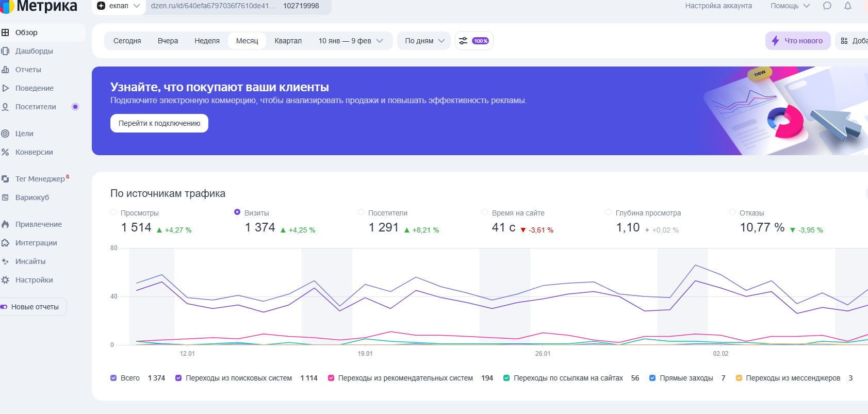Open Отчеты bar chart icon
This screenshot has width=868, height=414.
tap(6, 70)
